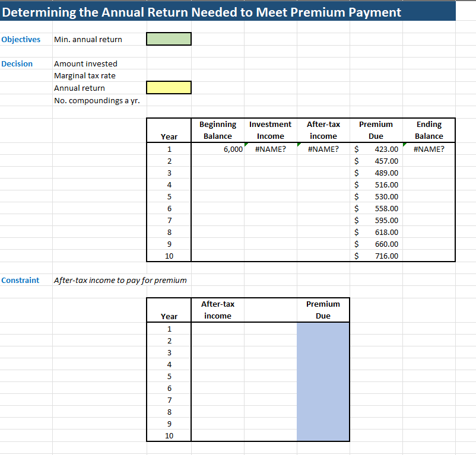Click the Beginning Balance column header

point(217,130)
